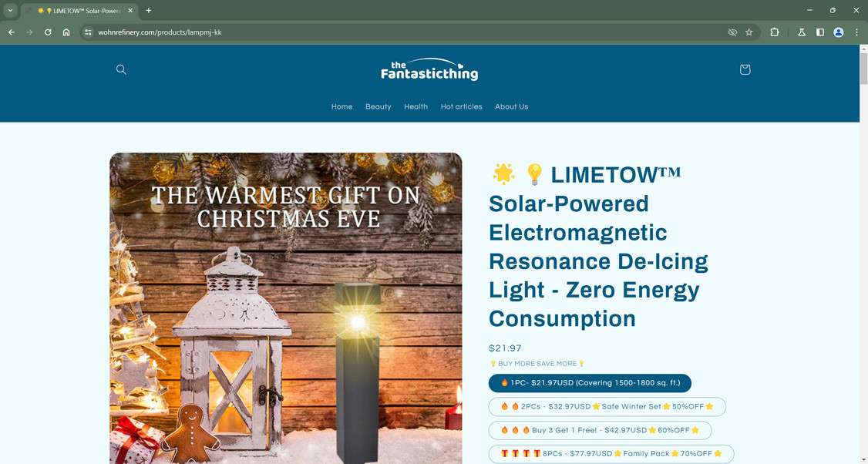Open the Beauty menu item
Screen dimensions: 868x464
click(378, 106)
